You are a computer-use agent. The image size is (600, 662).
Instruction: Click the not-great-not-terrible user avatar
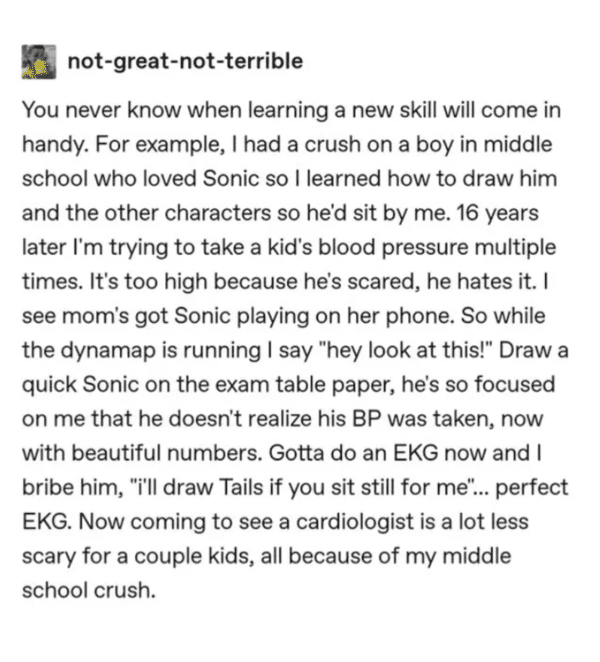(x=36, y=63)
